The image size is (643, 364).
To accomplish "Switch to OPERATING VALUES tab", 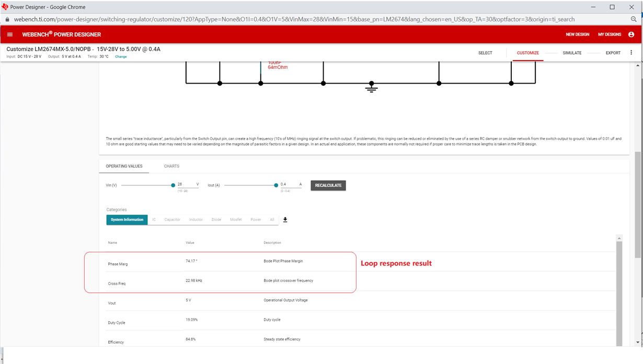I will click(124, 166).
